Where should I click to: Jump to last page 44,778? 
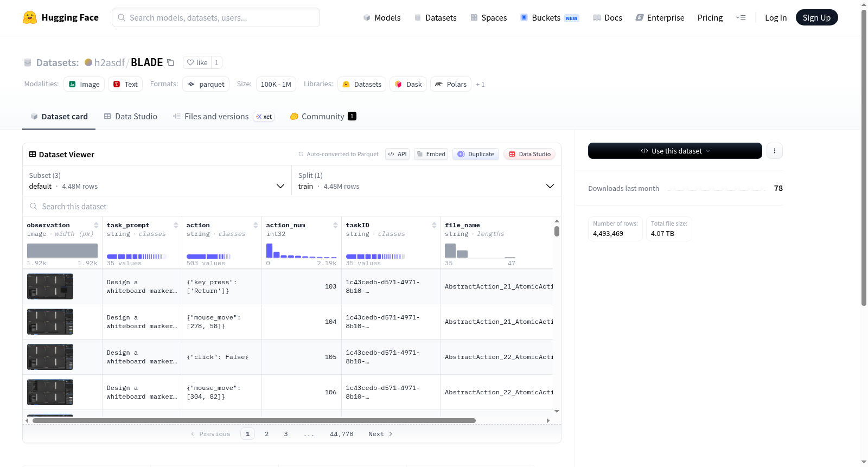[x=342, y=434]
